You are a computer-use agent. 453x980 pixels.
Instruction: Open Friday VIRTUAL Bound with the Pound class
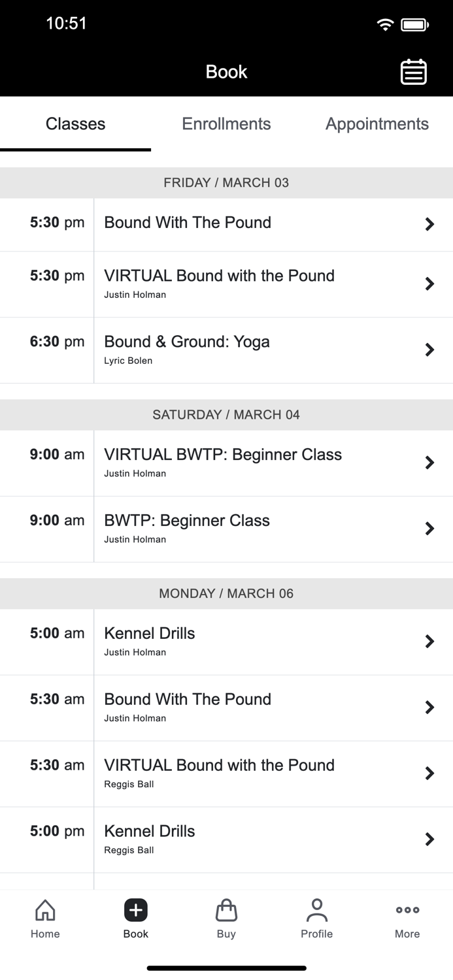(x=219, y=284)
